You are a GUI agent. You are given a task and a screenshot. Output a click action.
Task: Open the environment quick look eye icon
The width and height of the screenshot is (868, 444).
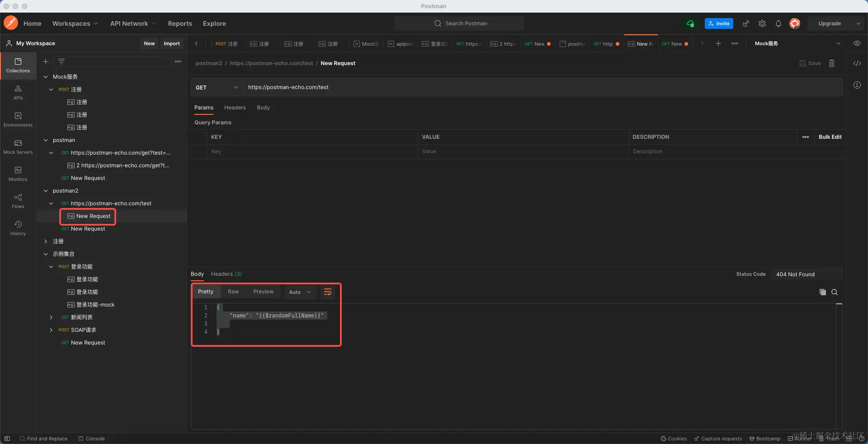(x=857, y=43)
